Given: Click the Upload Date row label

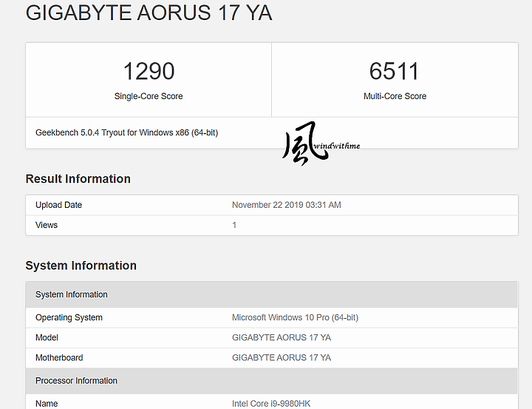Looking at the screenshot, I should click(58, 205).
